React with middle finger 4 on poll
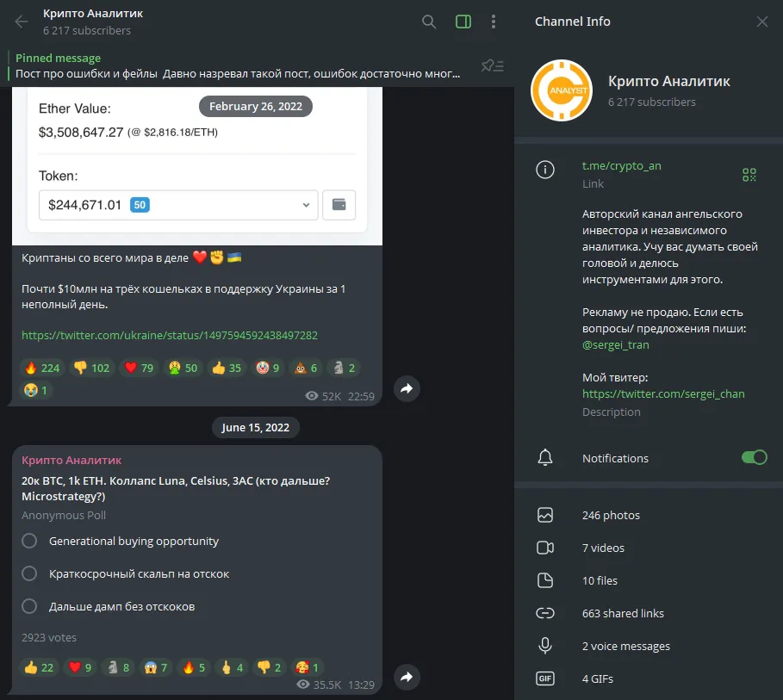The height and width of the screenshot is (700, 783). click(232, 667)
